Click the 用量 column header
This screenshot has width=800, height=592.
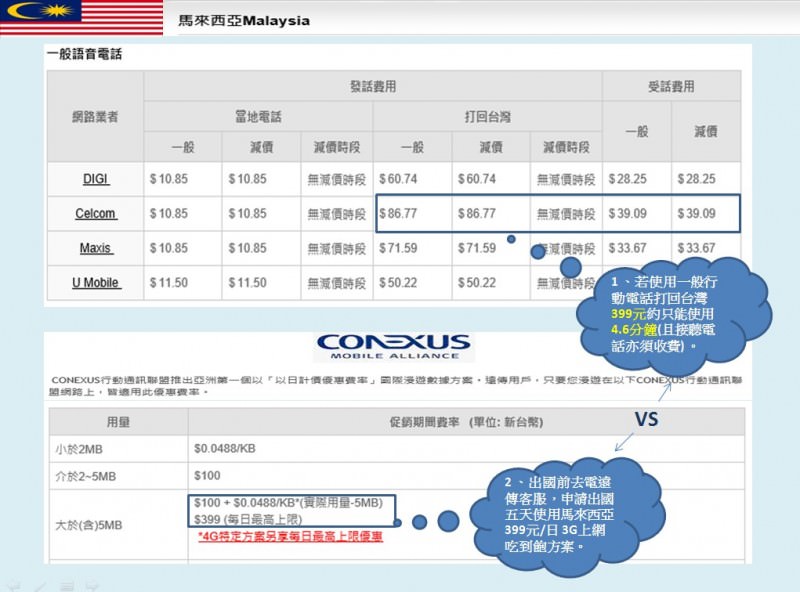click(x=118, y=422)
